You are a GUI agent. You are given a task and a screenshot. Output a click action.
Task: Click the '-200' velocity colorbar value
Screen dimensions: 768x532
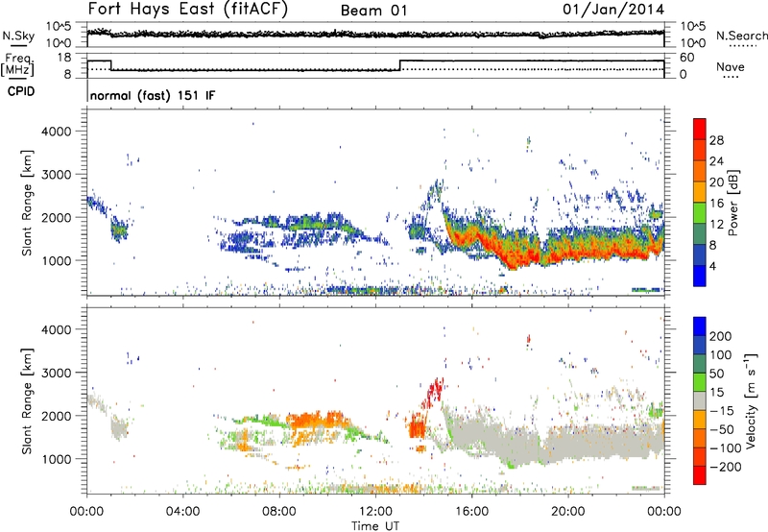pyautogui.click(x=725, y=467)
